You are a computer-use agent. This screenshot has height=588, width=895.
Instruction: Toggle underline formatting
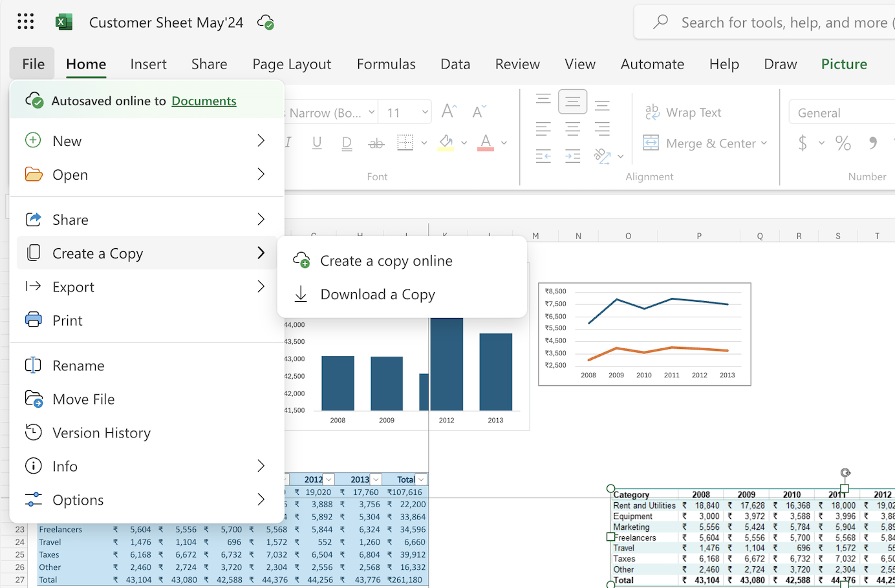tap(317, 143)
